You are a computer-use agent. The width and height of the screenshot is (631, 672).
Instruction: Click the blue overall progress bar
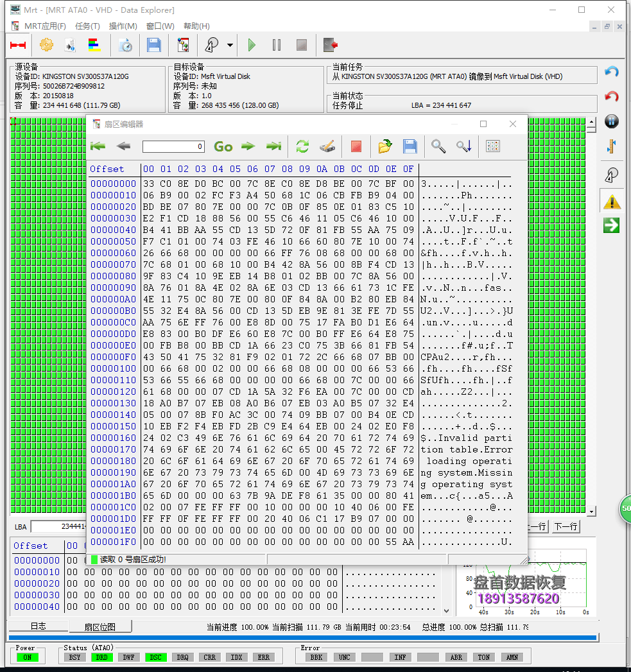(302, 638)
